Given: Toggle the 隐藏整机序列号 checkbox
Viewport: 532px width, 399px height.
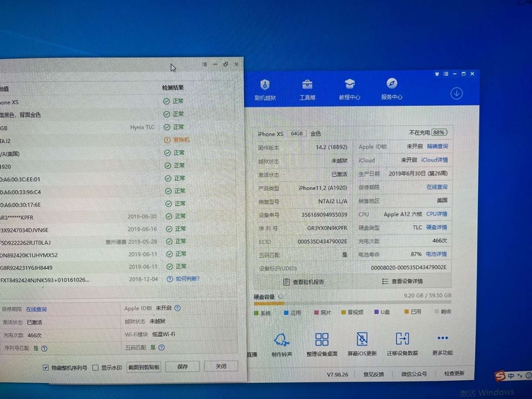Looking at the screenshot, I should pyautogui.click(x=46, y=368).
